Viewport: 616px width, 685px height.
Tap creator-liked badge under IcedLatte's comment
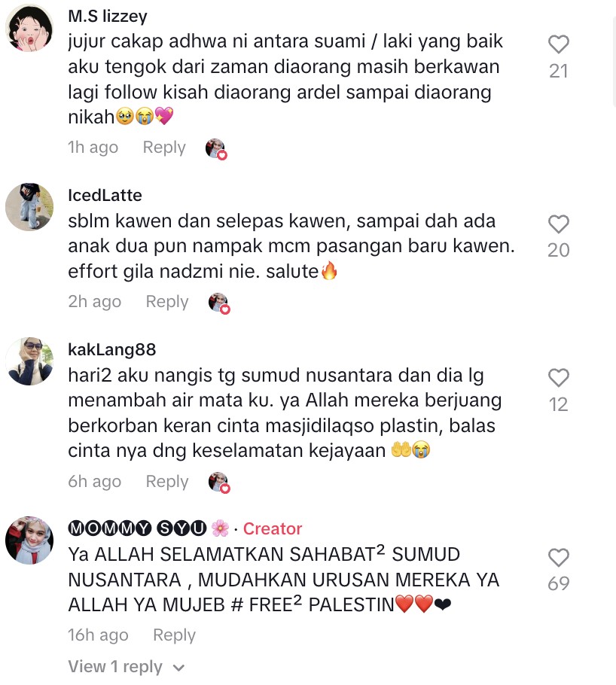219,303
